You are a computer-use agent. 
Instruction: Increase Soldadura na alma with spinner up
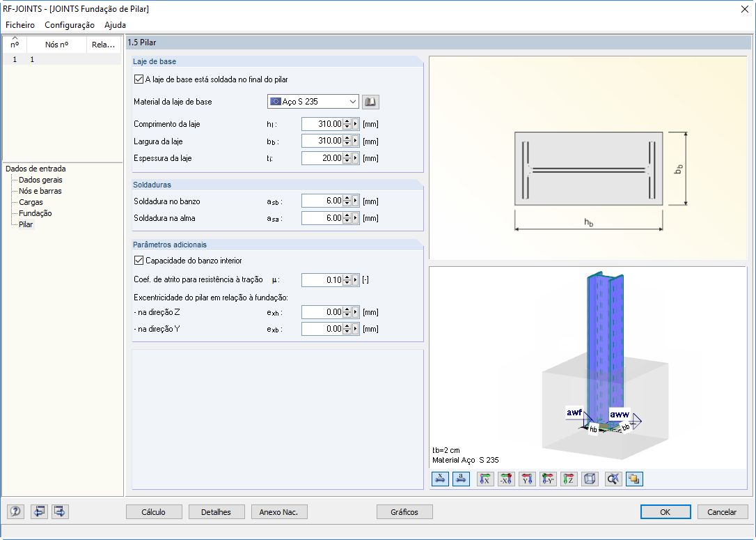(347, 215)
